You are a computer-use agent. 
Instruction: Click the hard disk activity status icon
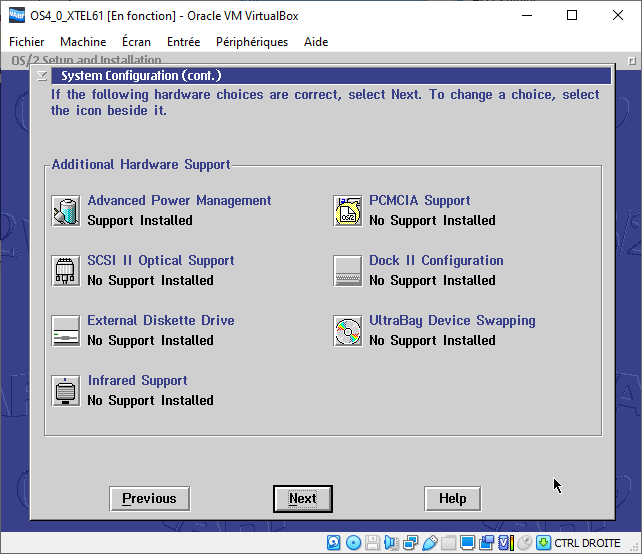(x=335, y=543)
